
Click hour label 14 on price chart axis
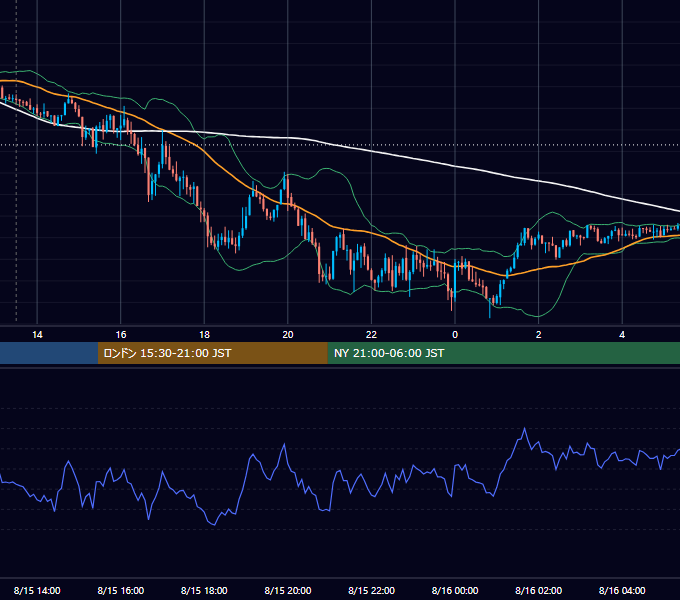click(x=37, y=335)
